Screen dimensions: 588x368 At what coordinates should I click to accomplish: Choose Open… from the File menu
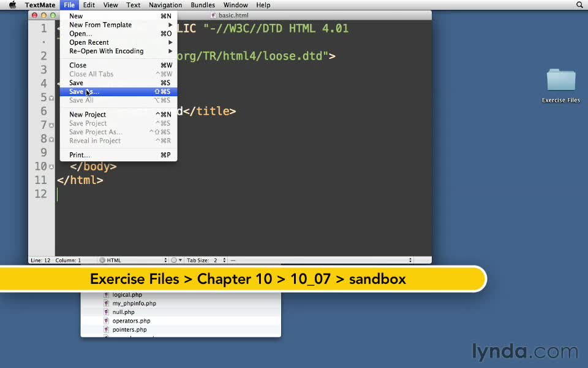pyautogui.click(x=118, y=33)
